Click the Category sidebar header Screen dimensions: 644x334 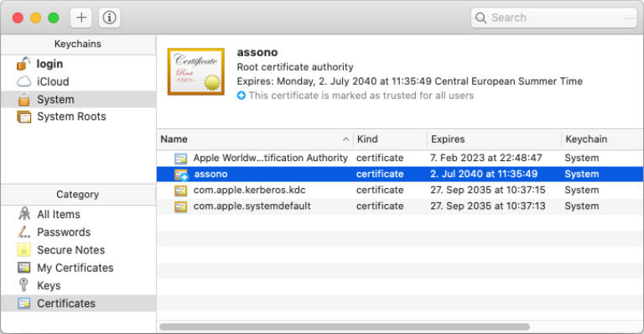coord(78,195)
